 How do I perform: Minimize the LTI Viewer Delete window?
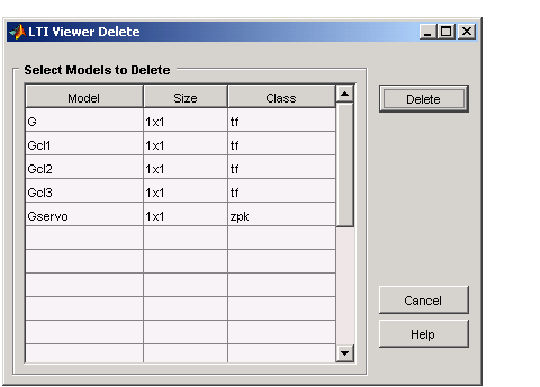[428, 32]
